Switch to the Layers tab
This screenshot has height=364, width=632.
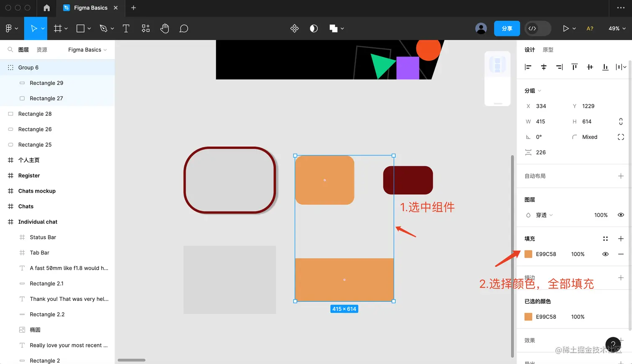pos(23,50)
